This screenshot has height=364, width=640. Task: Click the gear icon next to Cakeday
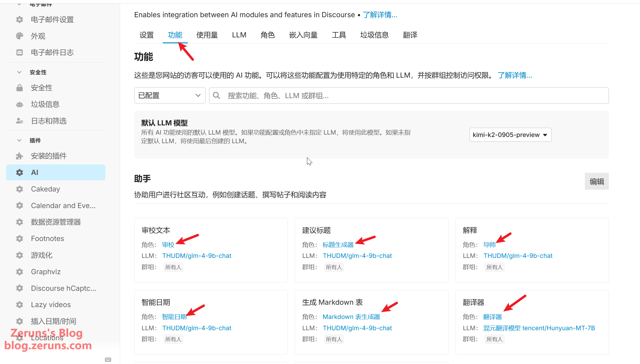point(20,189)
